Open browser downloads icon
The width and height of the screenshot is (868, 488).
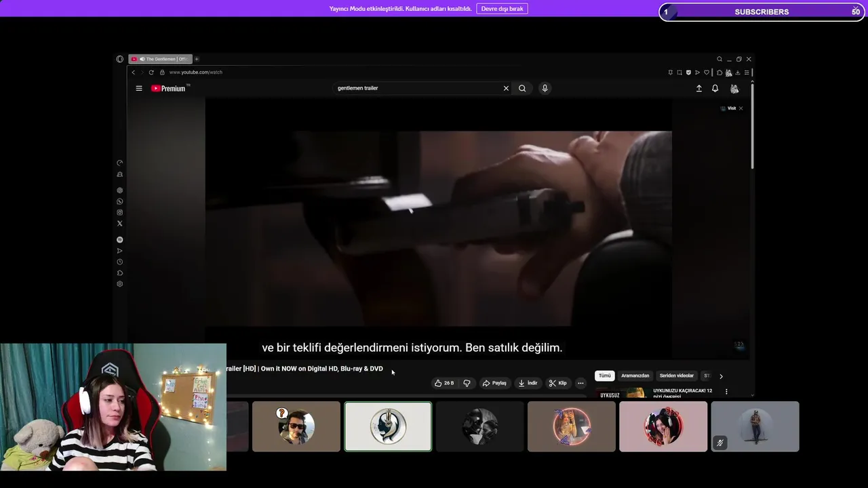click(737, 73)
